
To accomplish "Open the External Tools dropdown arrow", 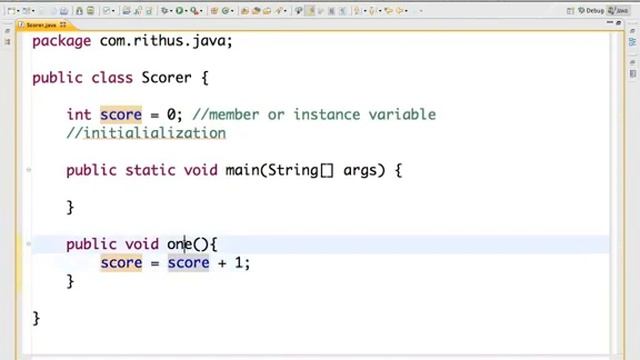I will point(201,11).
